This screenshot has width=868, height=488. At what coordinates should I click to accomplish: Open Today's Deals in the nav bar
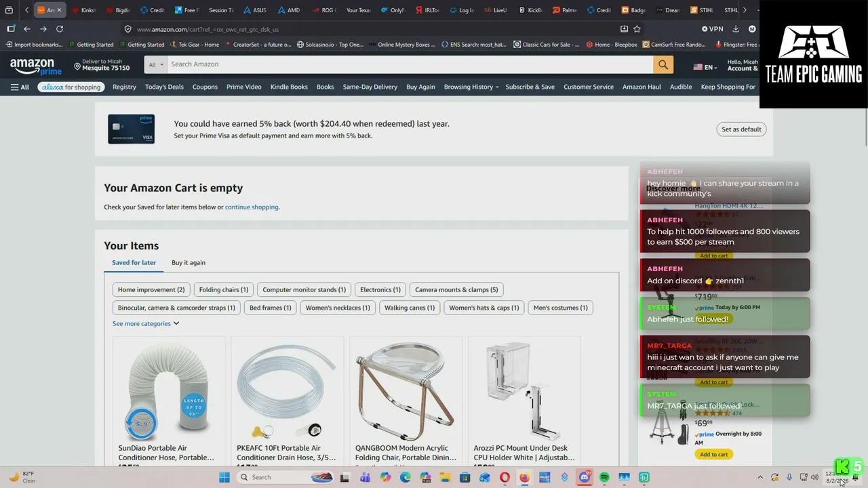[x=164, y=87]
